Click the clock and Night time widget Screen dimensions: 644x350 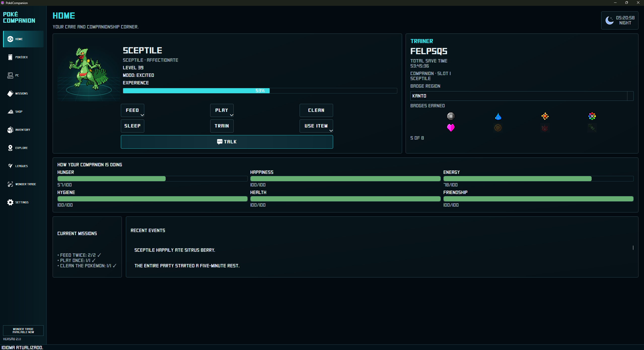point(620,20)
